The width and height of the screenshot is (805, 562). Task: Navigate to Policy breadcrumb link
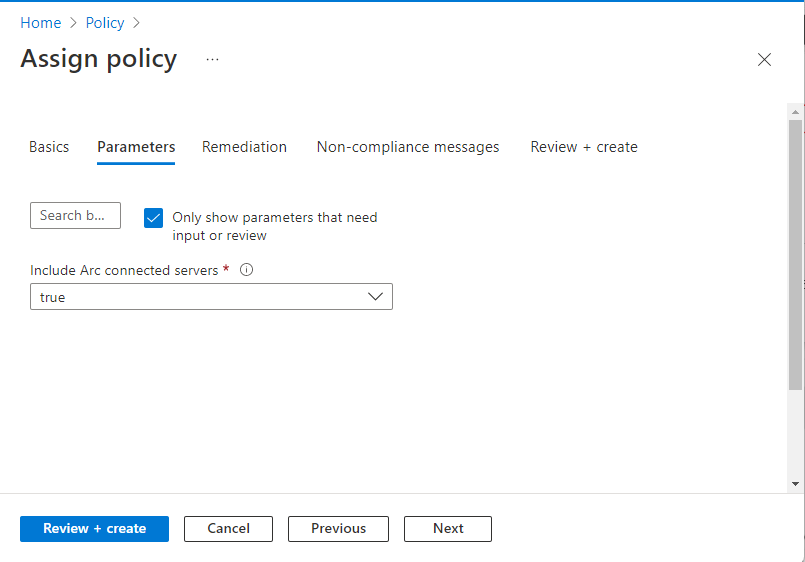[105, 23]
